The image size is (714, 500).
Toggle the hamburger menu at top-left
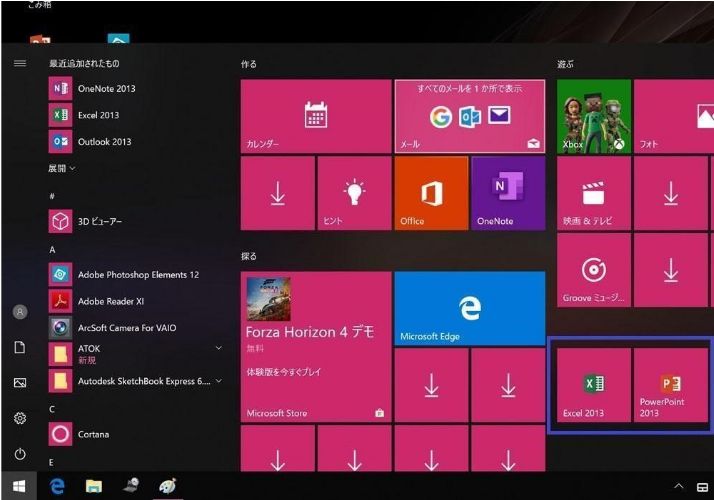(x=19, y=63)
